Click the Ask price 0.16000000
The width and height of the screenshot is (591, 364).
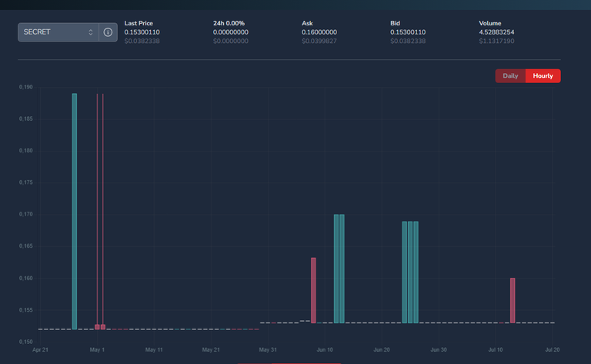(x=319, y=32)
